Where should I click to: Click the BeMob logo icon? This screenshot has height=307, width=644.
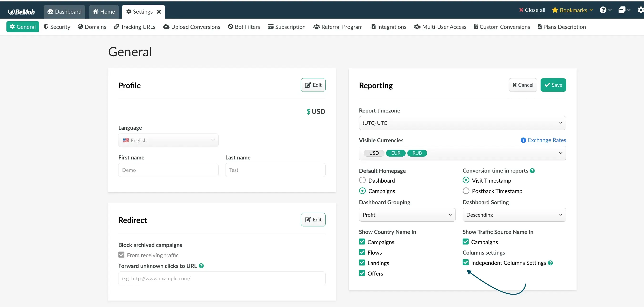click(x=11, y=11)
